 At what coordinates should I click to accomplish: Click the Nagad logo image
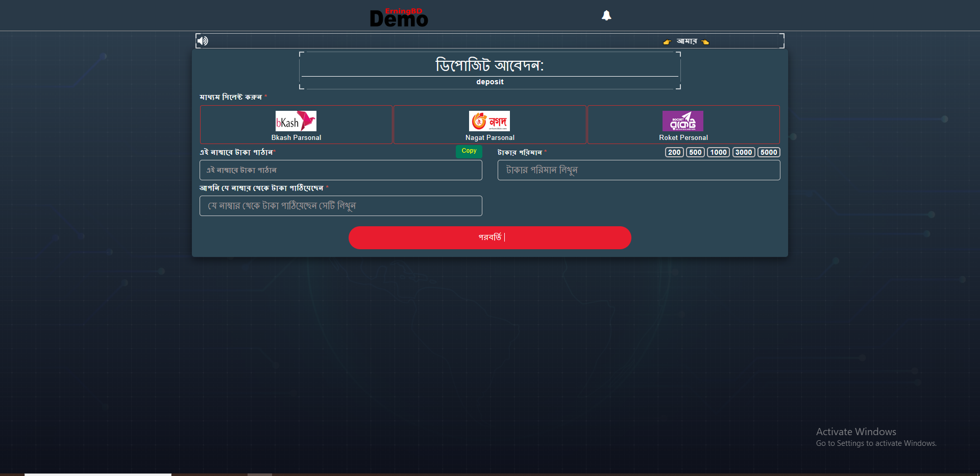pyautogui.click(x=489, y=121)
